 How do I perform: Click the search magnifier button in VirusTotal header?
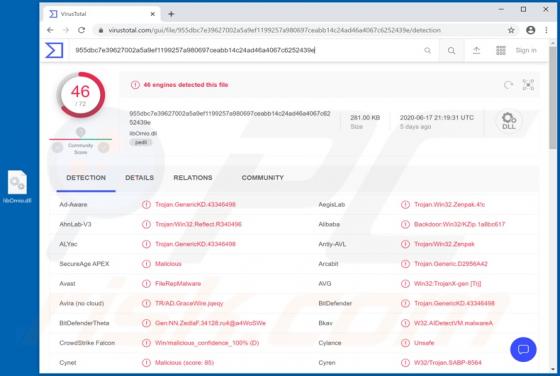(451, 50)
